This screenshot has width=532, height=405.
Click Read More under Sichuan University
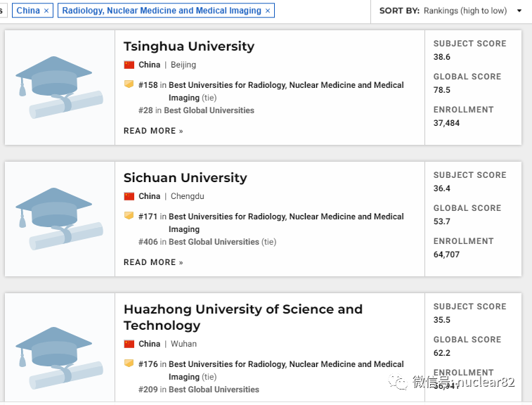click(153, 262)
